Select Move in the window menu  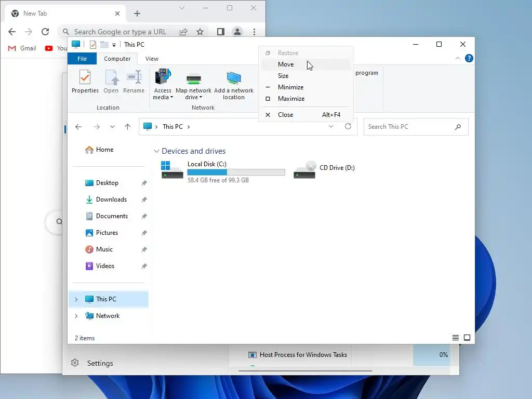tap(305, 64)
